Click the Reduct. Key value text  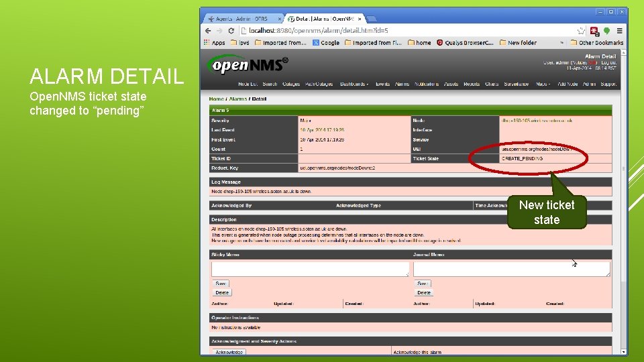[x=337, y=168]
